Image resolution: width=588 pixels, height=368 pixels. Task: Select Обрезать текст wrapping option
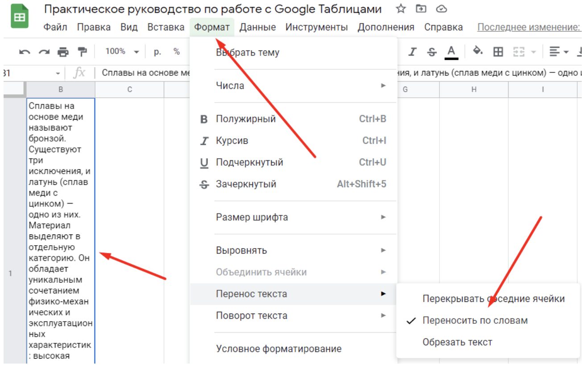tap(488, 343)
